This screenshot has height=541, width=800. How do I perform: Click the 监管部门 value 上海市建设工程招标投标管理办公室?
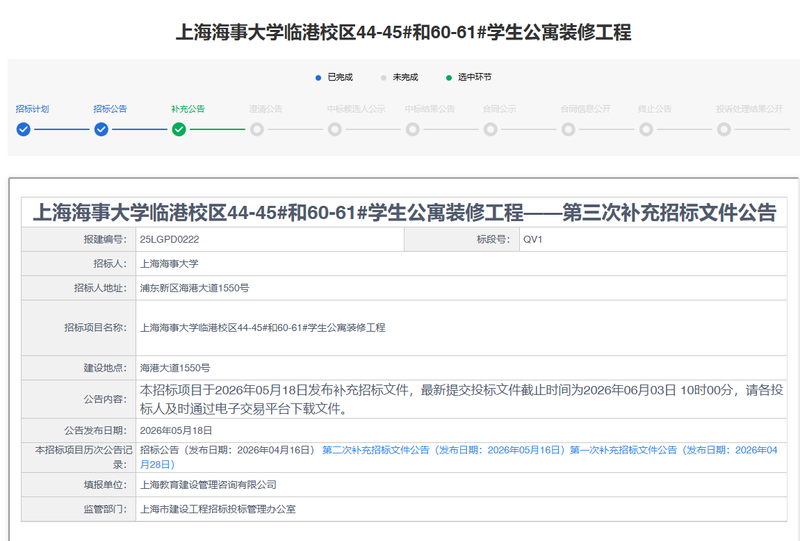(218, 509)
